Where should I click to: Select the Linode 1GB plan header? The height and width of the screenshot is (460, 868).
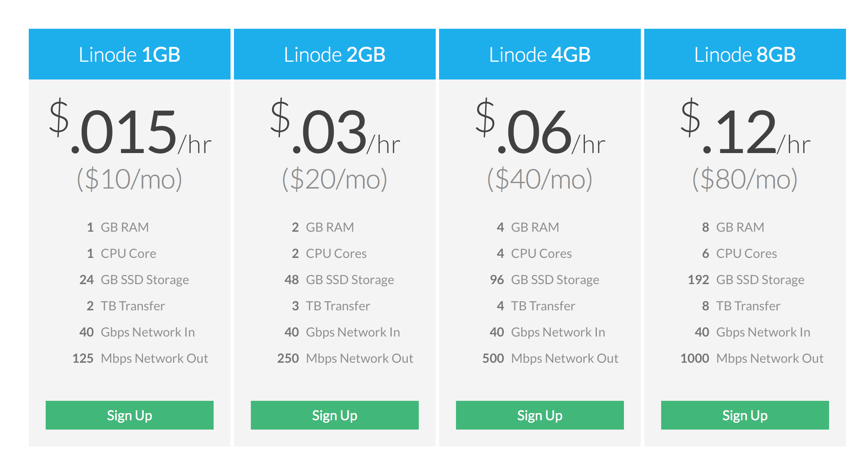129,54
